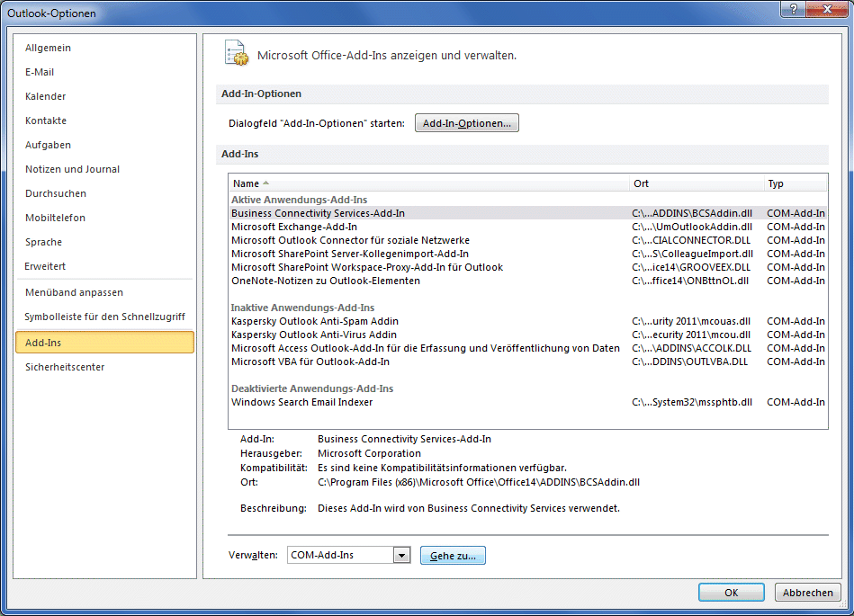Click the help question mark button
The height and width of the screenshot is (616, 854).
click(x=793, y=11)
